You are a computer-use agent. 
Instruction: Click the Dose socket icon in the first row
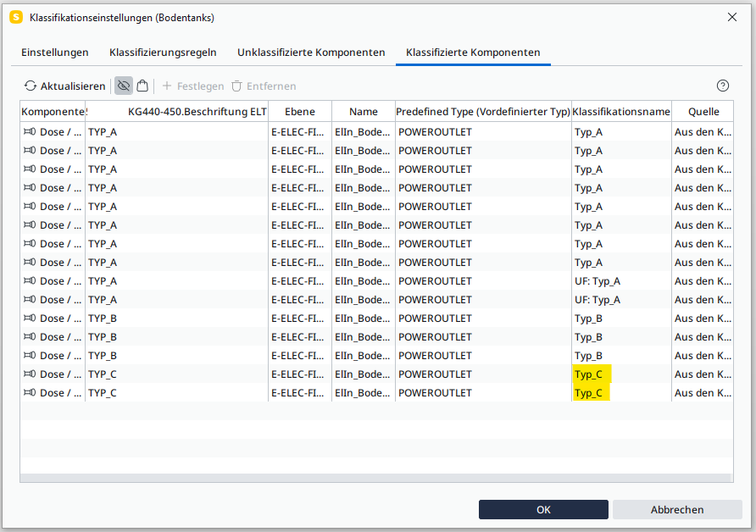click(30, 132)
